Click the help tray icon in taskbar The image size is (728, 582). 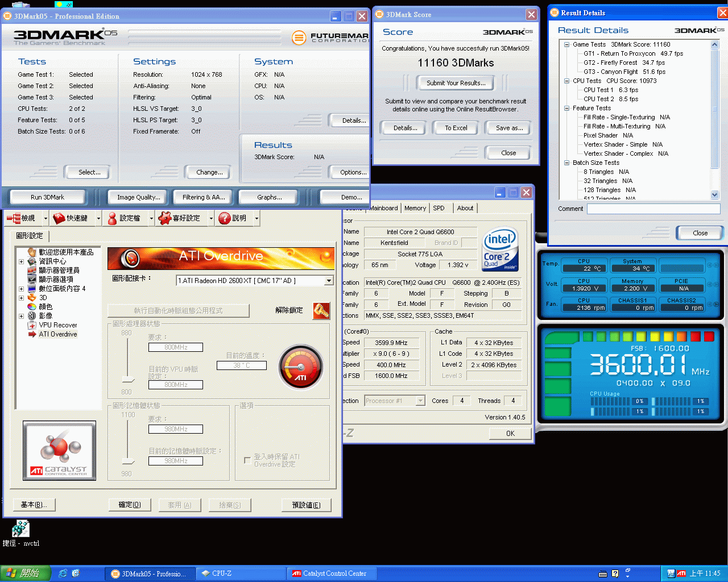point(615,574)
